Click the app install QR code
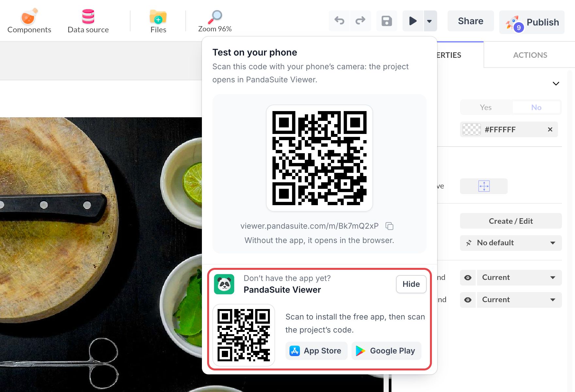Image resolution: width=575 pixels, height=392 pixels. [x=244, y=335]
